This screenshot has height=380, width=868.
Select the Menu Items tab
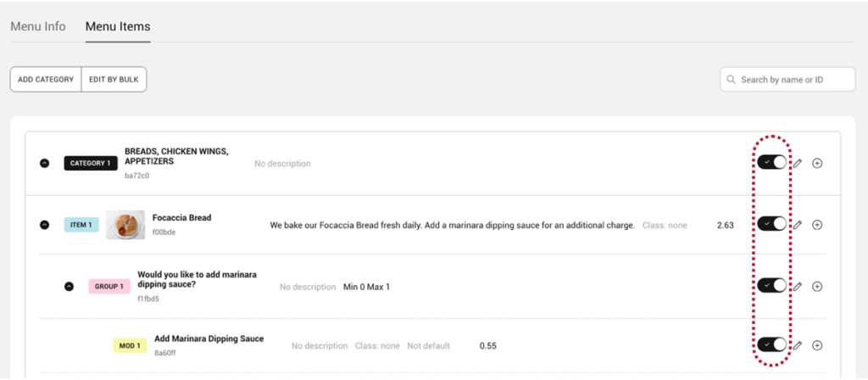point(118,26)
